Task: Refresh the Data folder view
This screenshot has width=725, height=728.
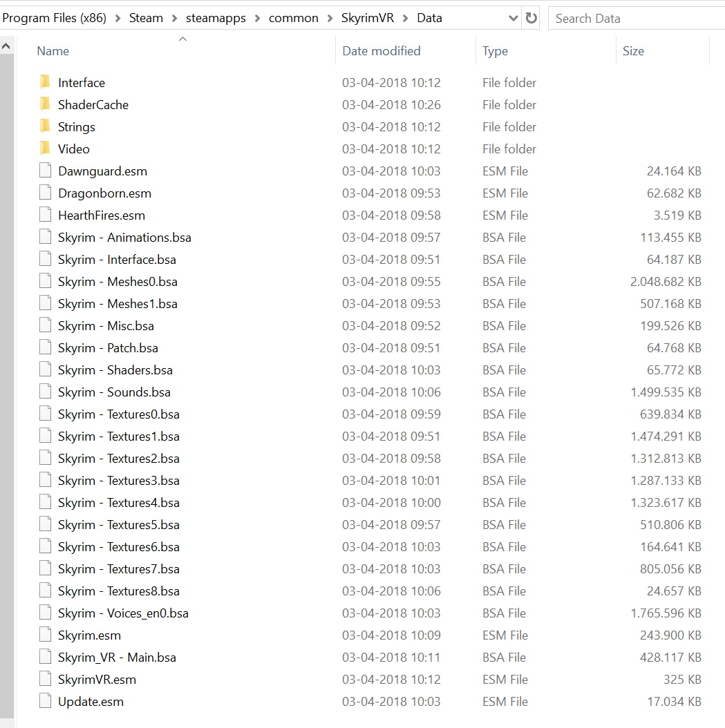Action: pyautogui.click(x=531, y=18)
